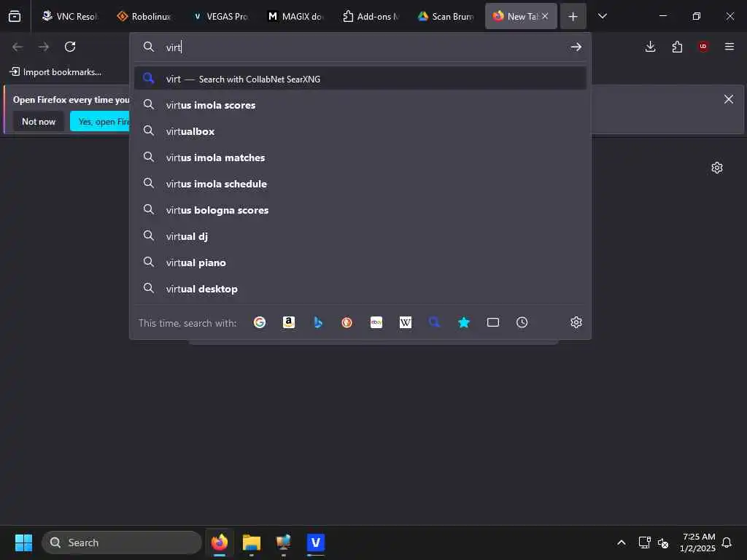Switch to VNC Resol tab
The image size is (747, 560).
(69, 16)
